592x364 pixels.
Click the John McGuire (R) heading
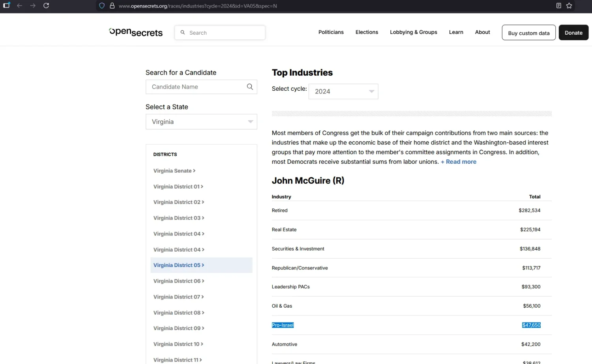[308, 181]
